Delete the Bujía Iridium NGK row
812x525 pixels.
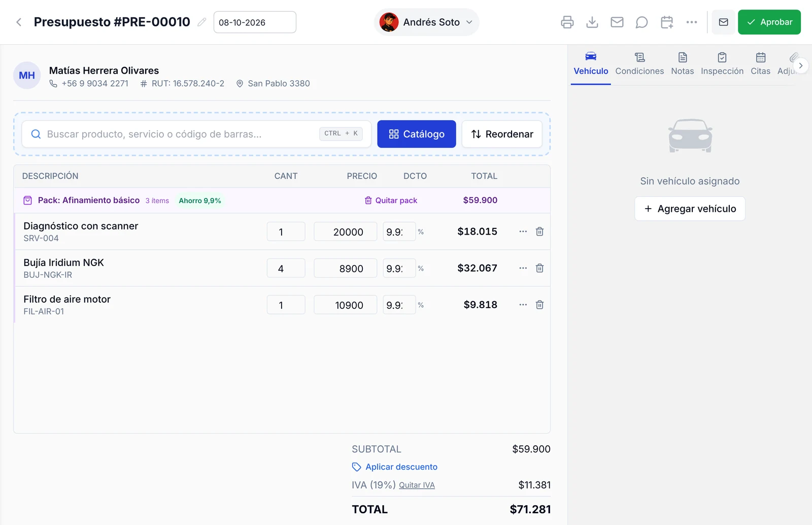pyautogui.click(x=540, y=268)
